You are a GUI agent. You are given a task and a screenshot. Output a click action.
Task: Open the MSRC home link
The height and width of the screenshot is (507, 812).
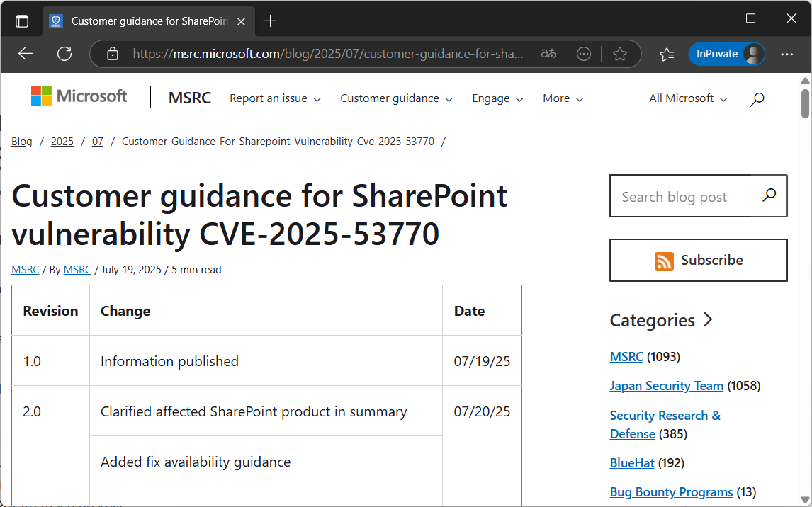[189, 98]
